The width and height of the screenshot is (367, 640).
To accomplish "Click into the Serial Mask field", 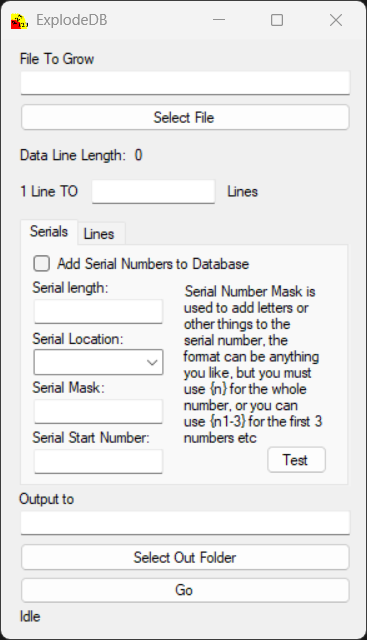I will [x=98, y=411].
